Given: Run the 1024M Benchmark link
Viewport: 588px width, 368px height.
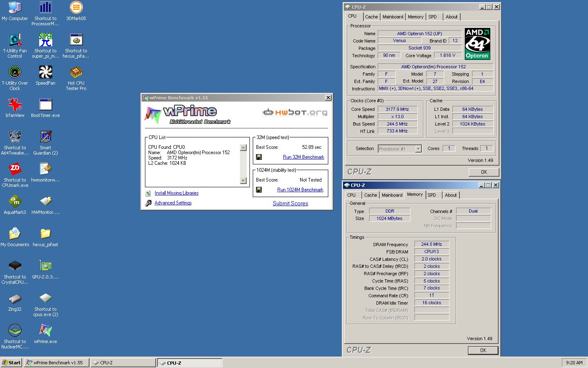Looking at the screenshot, I should [x=300, y=190].
